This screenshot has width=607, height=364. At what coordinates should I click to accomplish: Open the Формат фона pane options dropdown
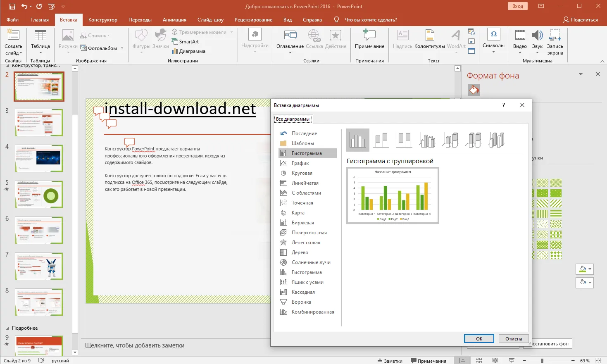coord(581,74)
